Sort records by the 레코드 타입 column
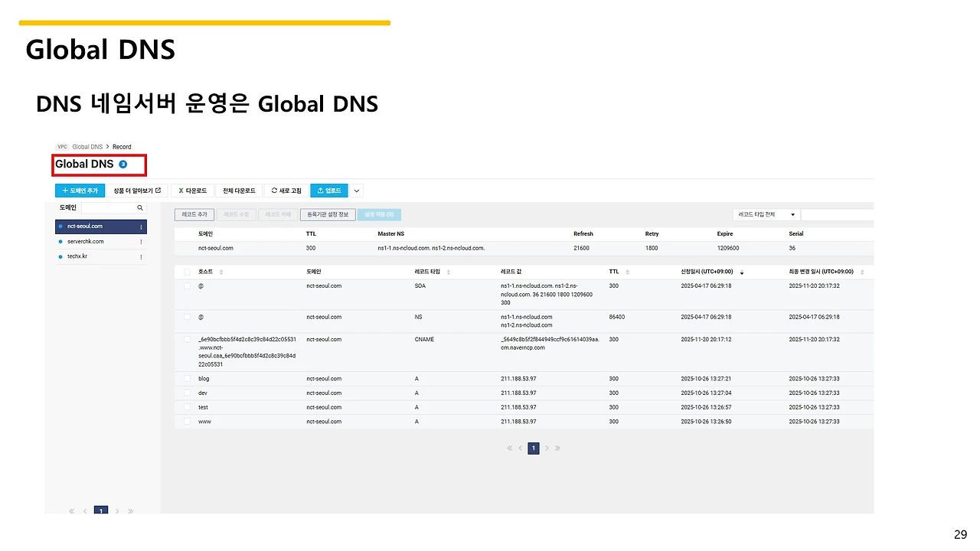Screen dimensions: 980x551 (449, 272)
